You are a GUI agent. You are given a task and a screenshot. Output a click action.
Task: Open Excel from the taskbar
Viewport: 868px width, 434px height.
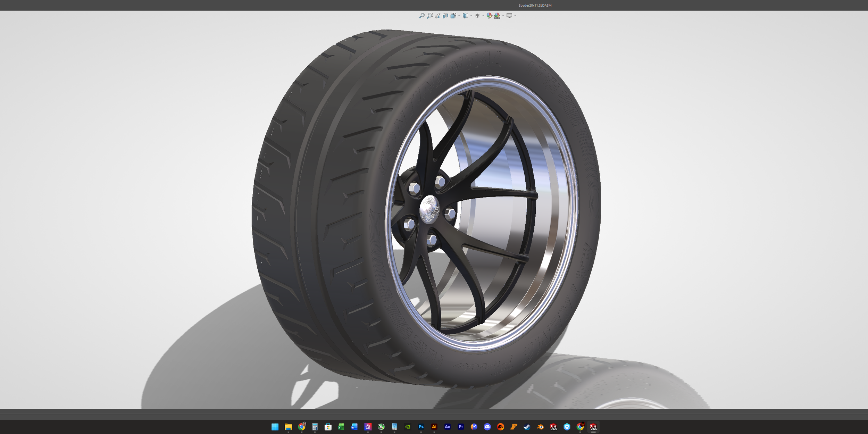[x=341, y=427]
